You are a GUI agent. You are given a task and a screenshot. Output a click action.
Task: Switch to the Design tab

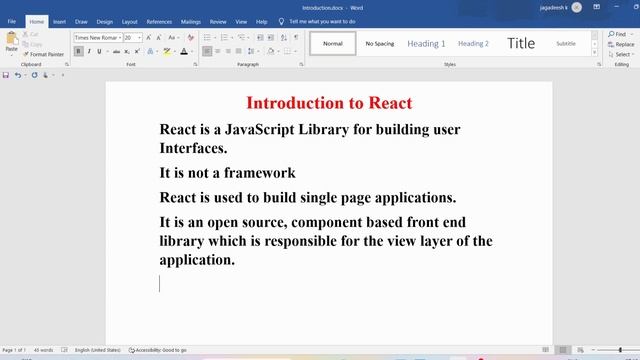click(104, 22)
